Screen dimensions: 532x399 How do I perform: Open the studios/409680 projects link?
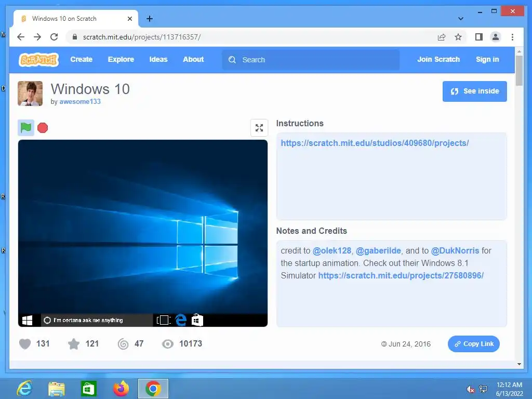(x=375, y=143)
